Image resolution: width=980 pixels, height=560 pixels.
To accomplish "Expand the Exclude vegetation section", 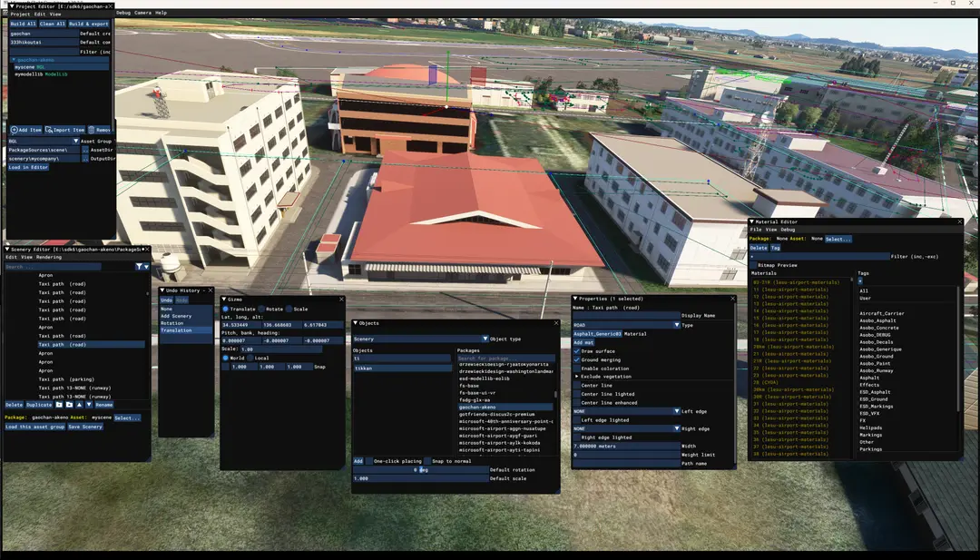I will pyautogui.click(x=577, y=377).
